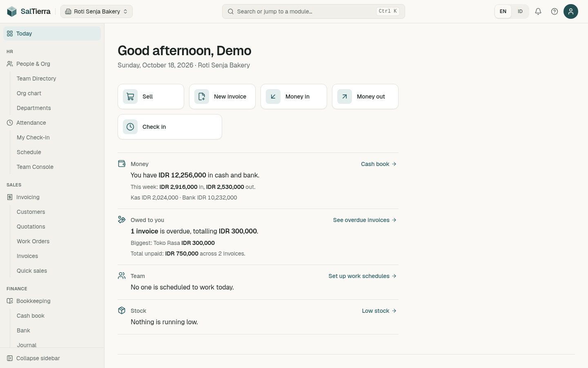Click Set up work schedules link
Screen dimensions: 588x368
363,276
